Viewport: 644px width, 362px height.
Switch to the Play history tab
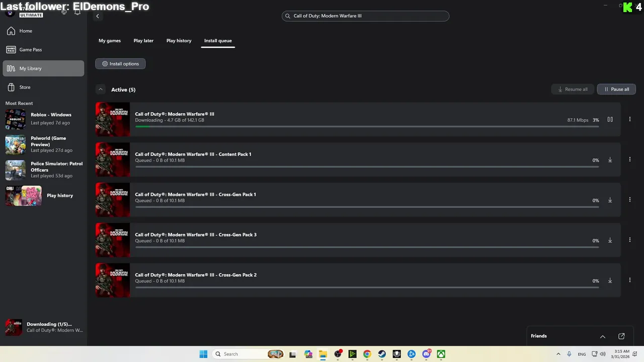[x=179, y=41]
